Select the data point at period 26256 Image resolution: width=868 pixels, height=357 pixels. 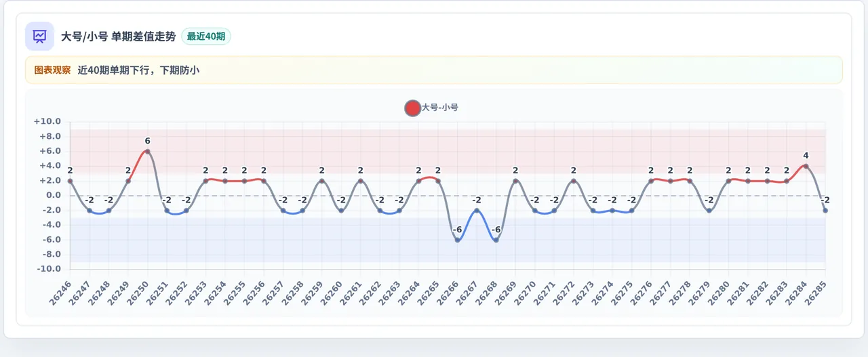264,181
